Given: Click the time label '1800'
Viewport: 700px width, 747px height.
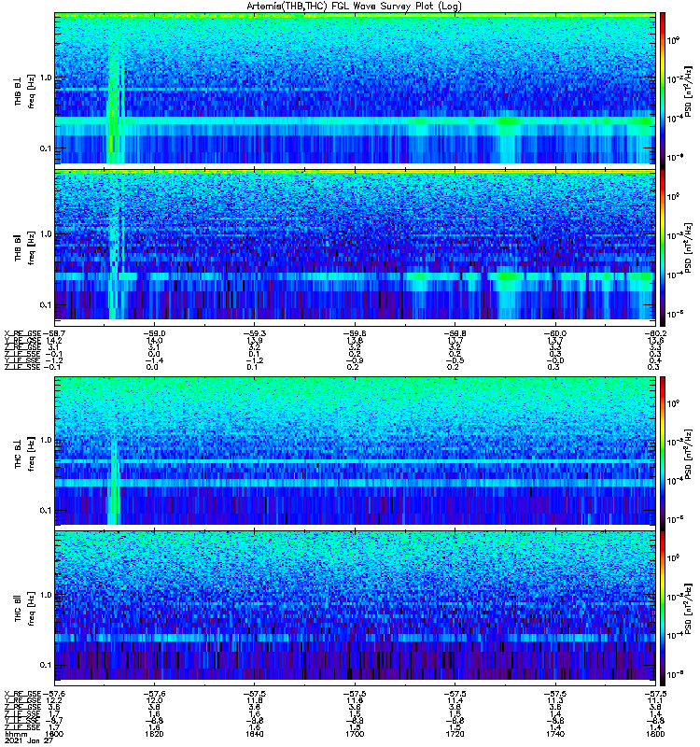Looking at the screenshot, I should [x=656, y=734].
